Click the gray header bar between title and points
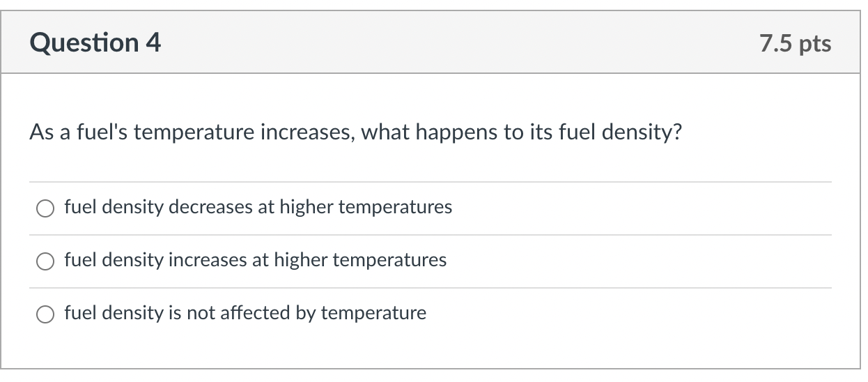Image resolution: width=868 pixels, height=382 pixels. pyautogui.click(x=460, y=43)
